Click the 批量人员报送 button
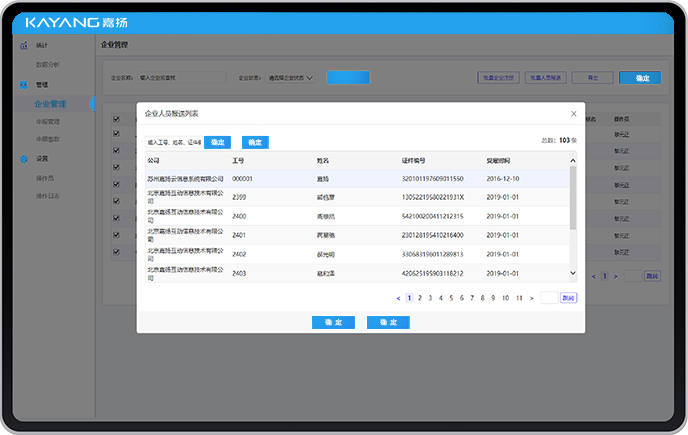Image resolution: width=688 pixels, height=435 pixels. click(547, 77)
